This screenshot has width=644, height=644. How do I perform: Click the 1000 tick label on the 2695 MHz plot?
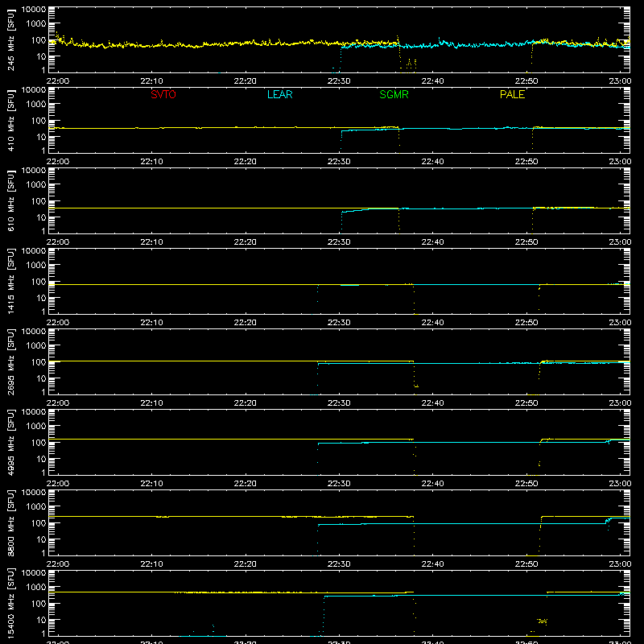(36, 346)
